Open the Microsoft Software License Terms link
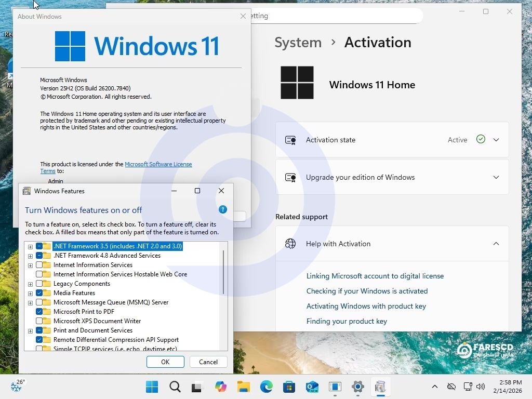The image size is (532, 399). pyautogui.click(x=158, y=164)
